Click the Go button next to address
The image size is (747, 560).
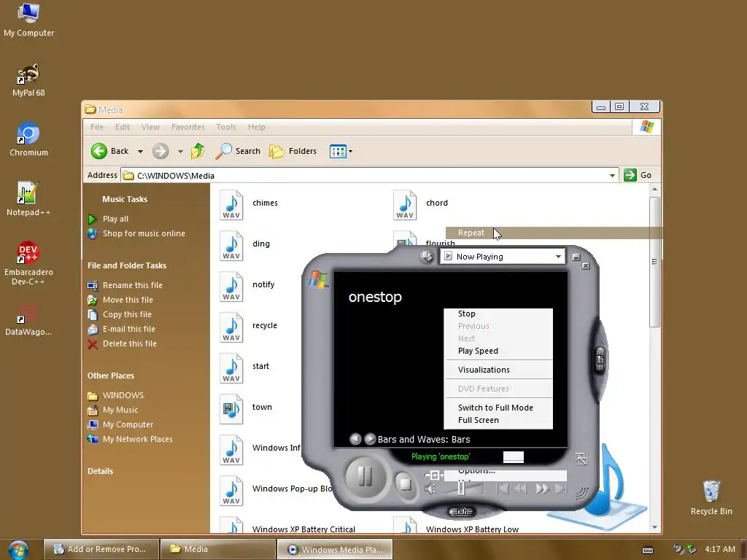638,175
